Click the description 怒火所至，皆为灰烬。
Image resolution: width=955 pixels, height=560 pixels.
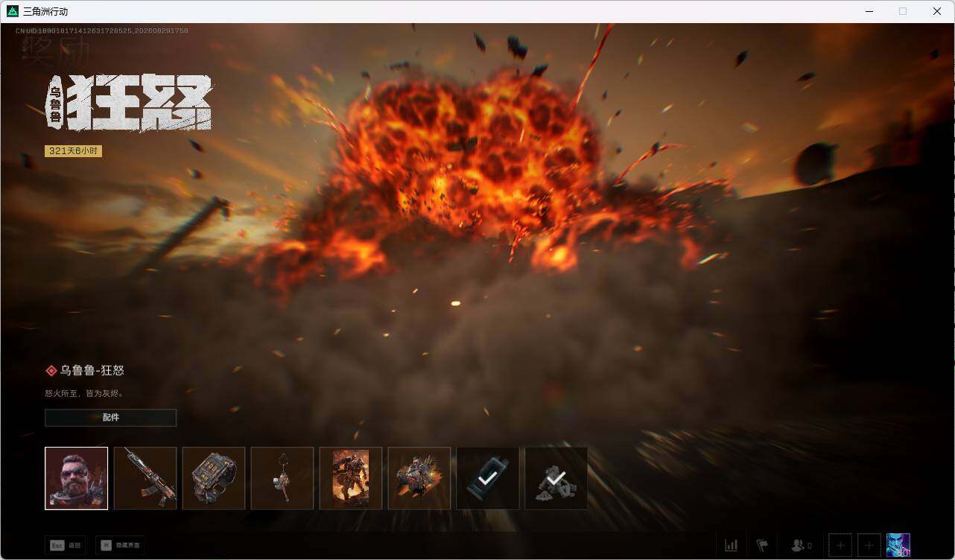(x=84, y=393)
